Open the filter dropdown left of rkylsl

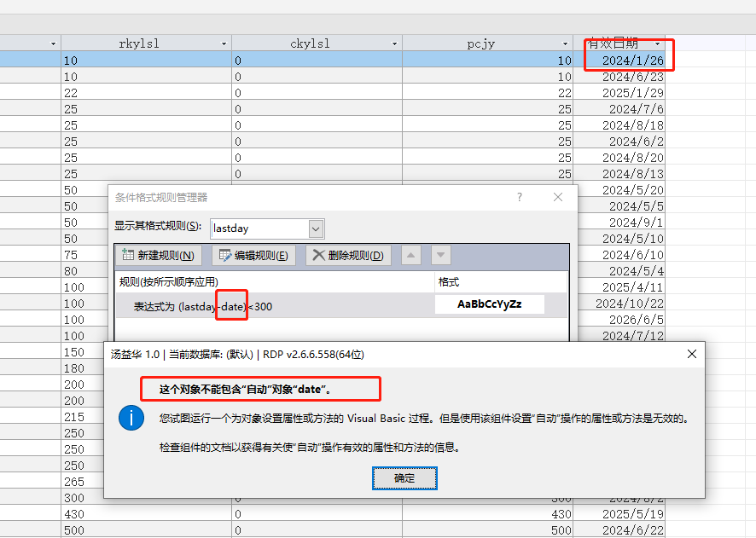(53, 43)
